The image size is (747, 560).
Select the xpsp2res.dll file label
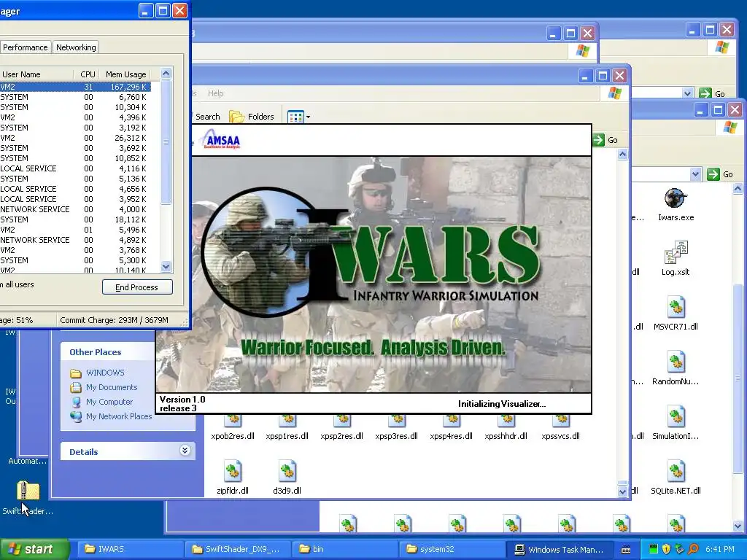[x=341, y=436]
